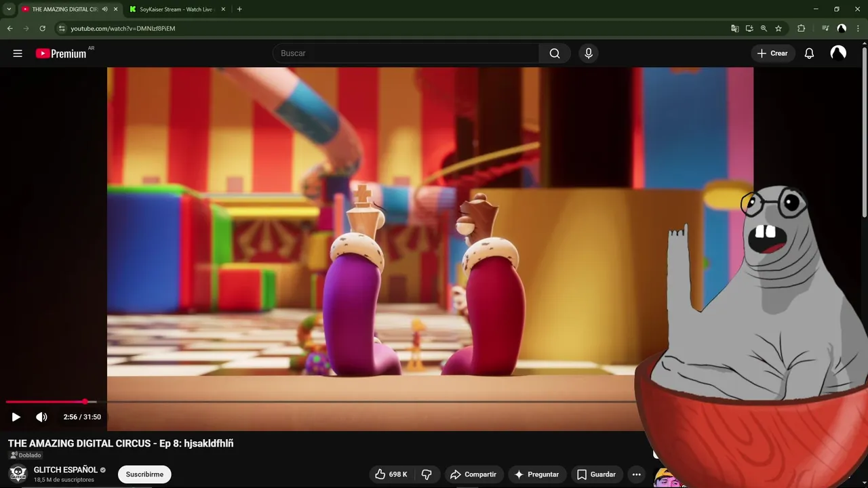Reload the current page
Viewport: 868px width, 488px height.
[43, 28]
